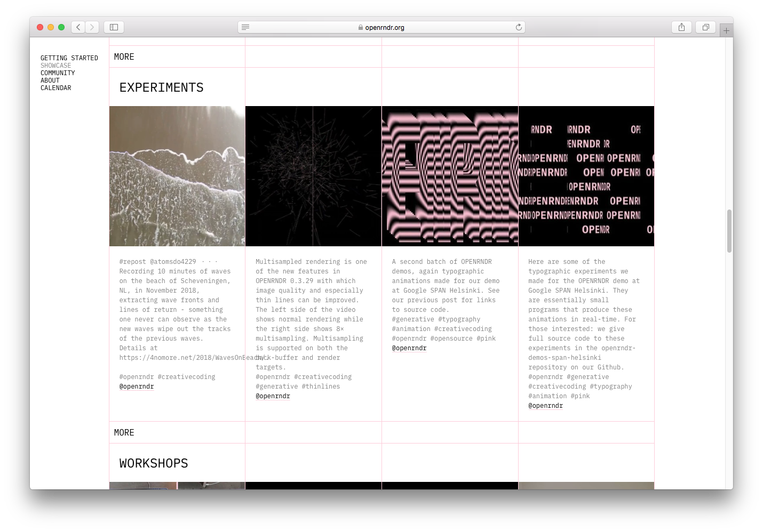Click the Safari forward navigation arrow
Screen dimensions: 763x532
coord(92,27)
